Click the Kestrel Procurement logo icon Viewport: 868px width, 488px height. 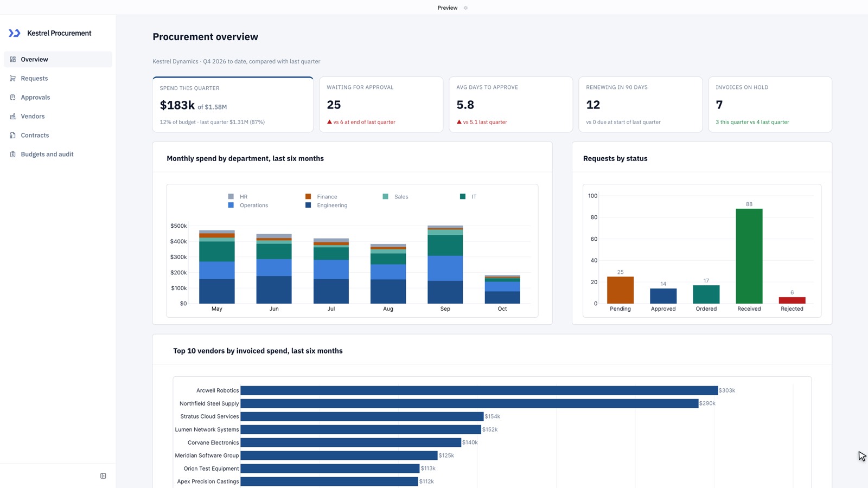click(x=15, y=33)
